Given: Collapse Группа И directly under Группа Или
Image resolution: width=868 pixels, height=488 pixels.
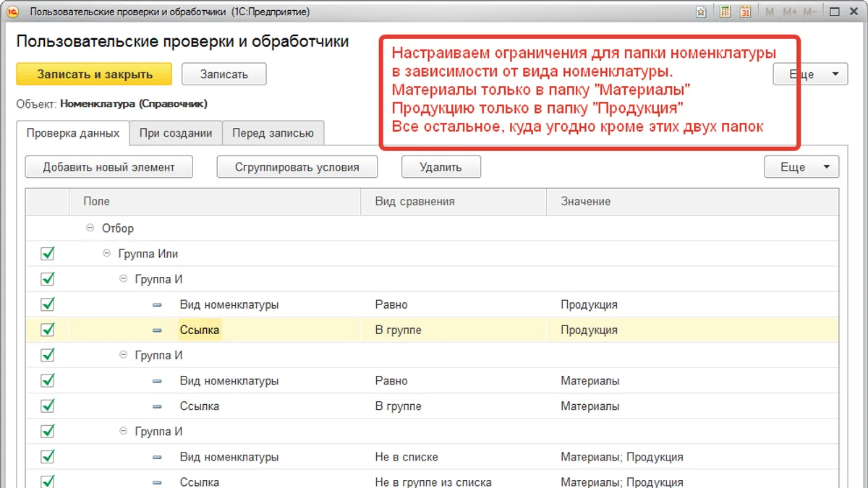Looking at the screenshot, I should point(124,279).
